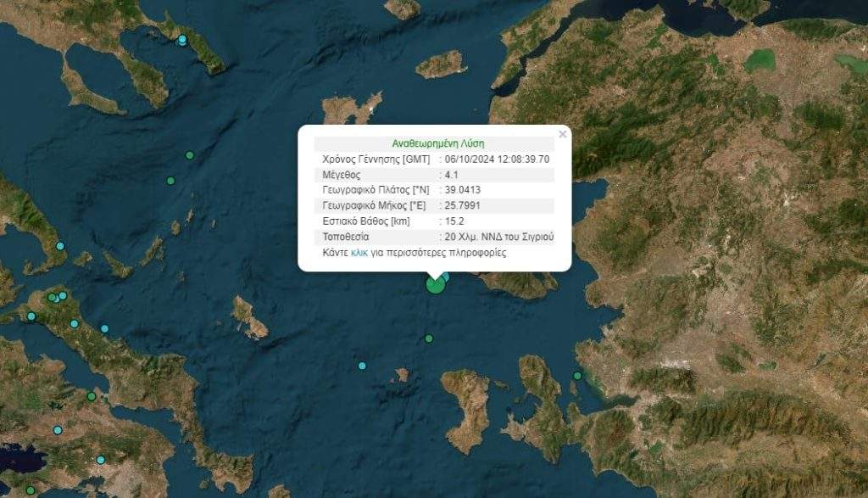This screenshot has height=498, width=868.
Task: Select southernmost green marker at bottom left edge
Action: point(31,490)
